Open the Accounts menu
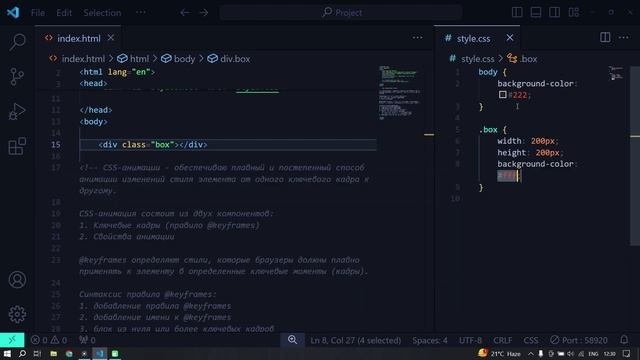Image resolution: width=640 pixels, height=360 pixels. [x=17, y=280]
